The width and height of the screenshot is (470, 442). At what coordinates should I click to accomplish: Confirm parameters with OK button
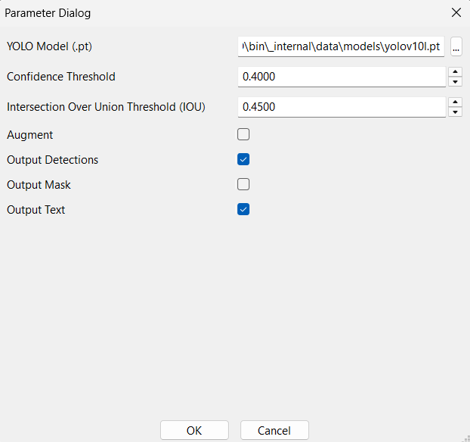(x=194, y=430)
